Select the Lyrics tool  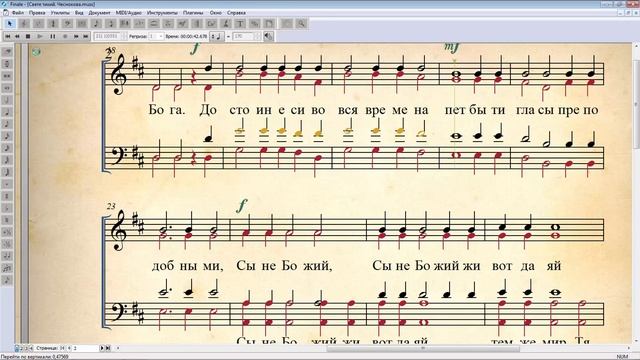225,24
